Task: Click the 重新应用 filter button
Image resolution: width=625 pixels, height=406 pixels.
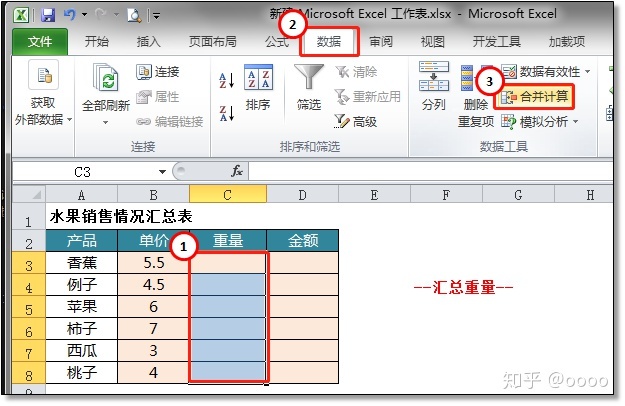Action: (x=367, y=97)
